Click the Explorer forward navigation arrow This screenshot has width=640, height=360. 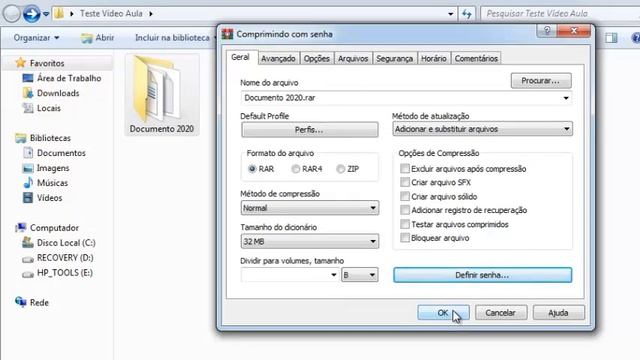tap(31, 14)
